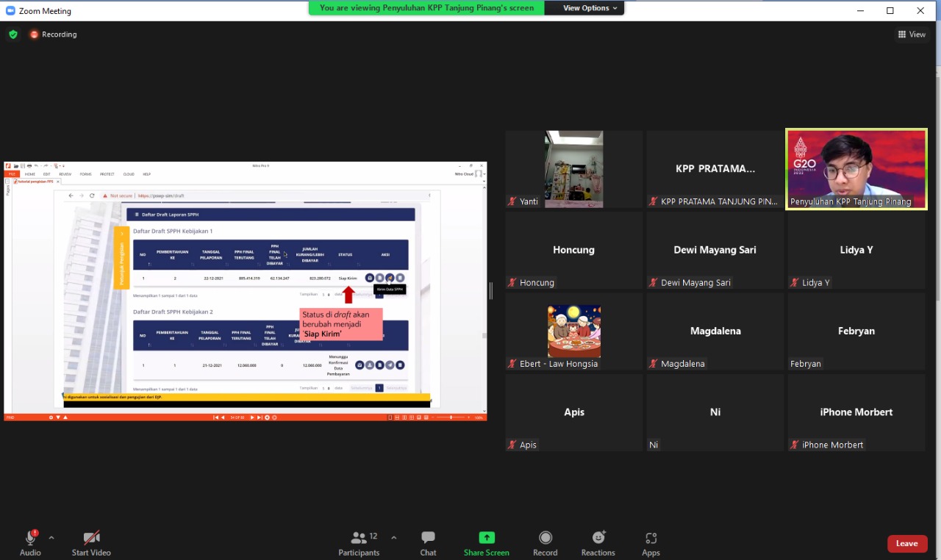Open the Chat panel
Image resolution: width=941 pixels, height=560 pixels.
(428, 539)
